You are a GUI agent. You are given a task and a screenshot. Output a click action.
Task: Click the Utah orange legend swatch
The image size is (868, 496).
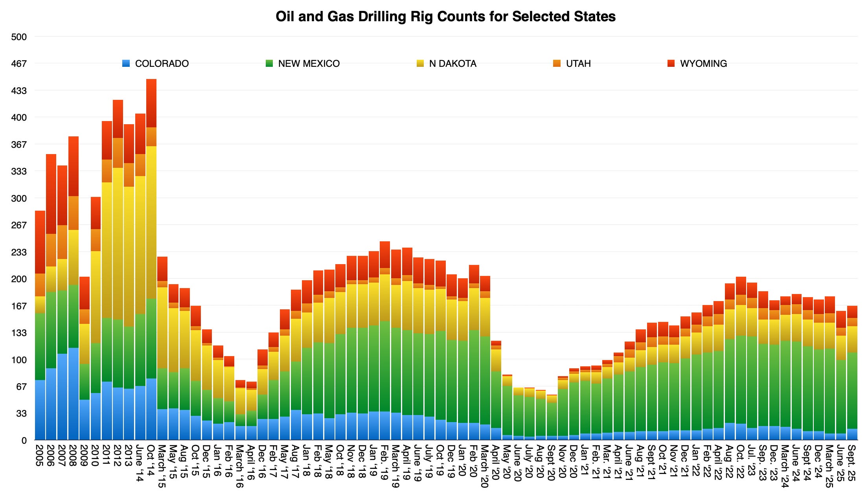(x=557, y=63)
